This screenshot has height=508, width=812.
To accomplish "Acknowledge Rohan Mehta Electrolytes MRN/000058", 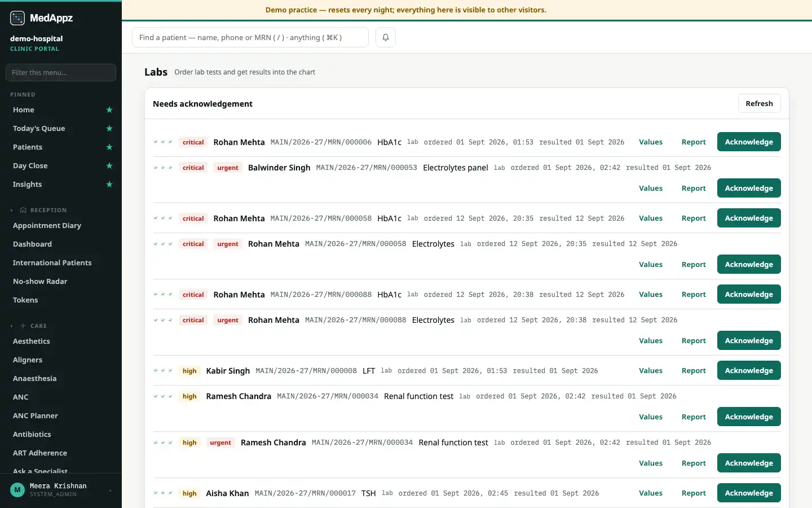I will tap(749, 264).
